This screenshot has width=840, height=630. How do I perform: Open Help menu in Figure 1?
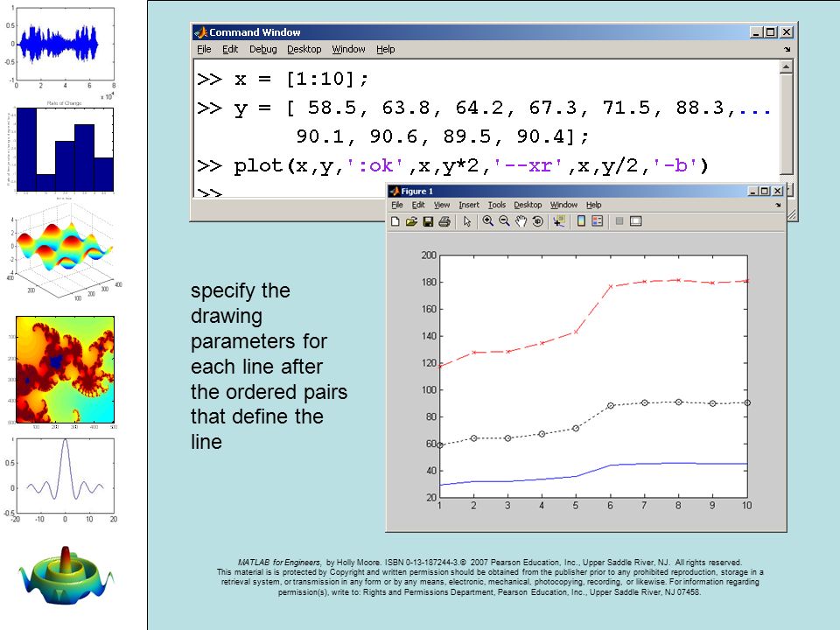click(593, 205)
